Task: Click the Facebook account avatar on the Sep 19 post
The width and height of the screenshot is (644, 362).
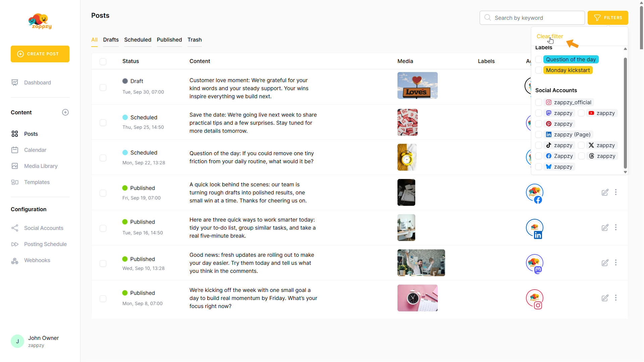Action: click(x=534, y=193)
